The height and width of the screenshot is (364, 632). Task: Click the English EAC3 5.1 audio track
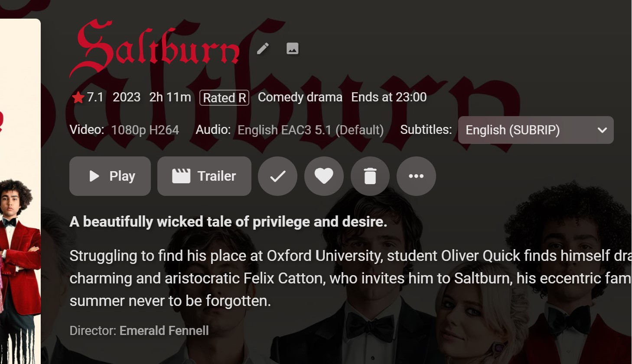pyautogui.click(x=311, y=130)
